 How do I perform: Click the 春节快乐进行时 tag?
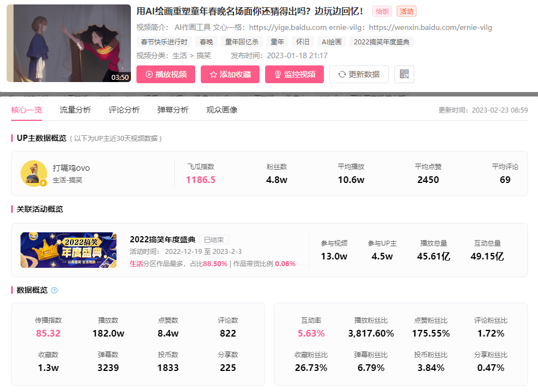[x=164, y=42]
